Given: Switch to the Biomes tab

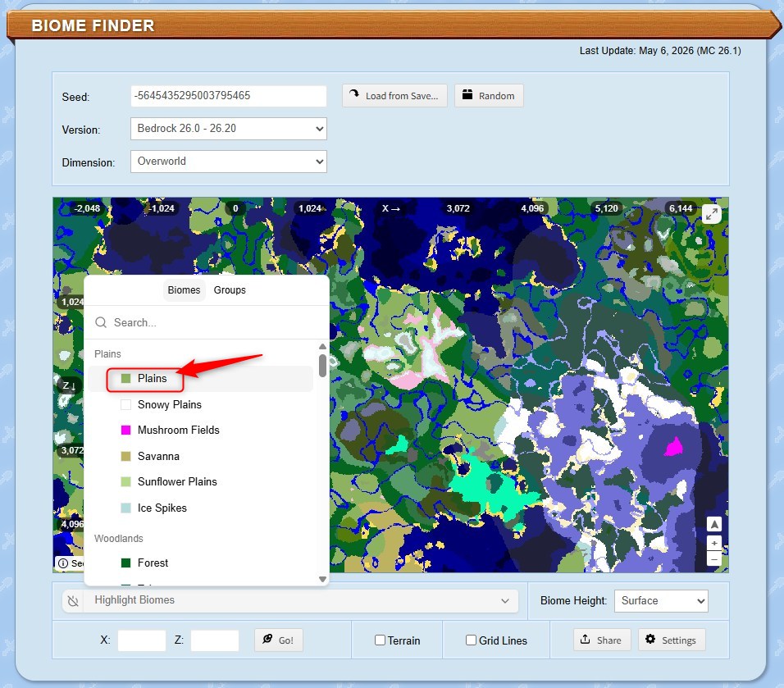Looking at the screenshot, I should [x=184, y=290].
